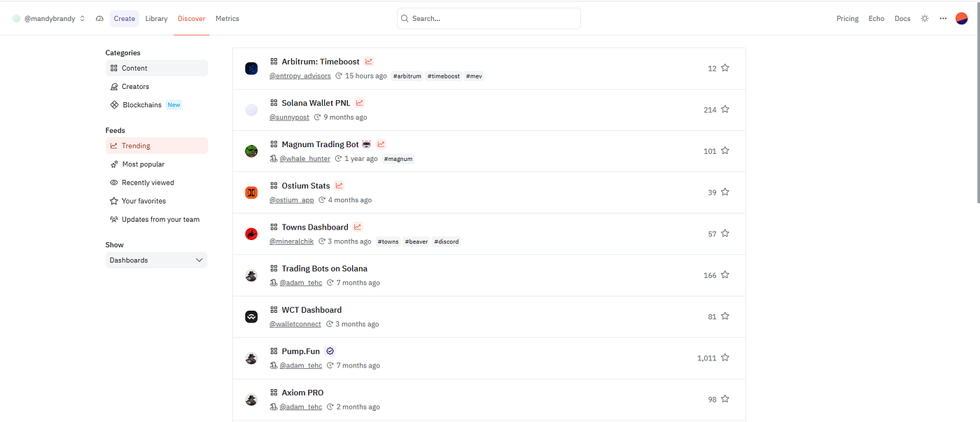The width and height of the screenshot is (980, 422).
Task: Open the three-dot more menu
Action: pyautogui.click(x=943, y=18)
